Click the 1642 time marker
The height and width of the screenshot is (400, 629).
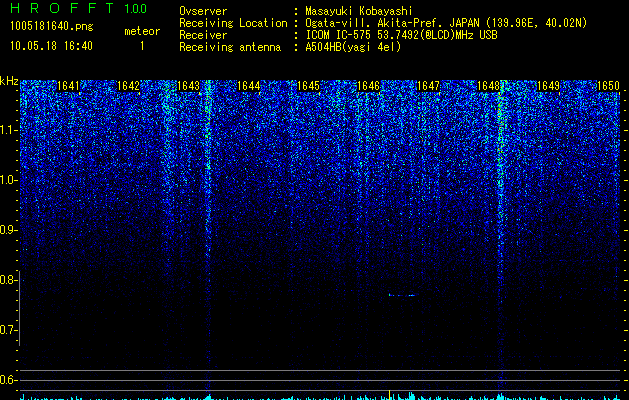tap(128, 86)
